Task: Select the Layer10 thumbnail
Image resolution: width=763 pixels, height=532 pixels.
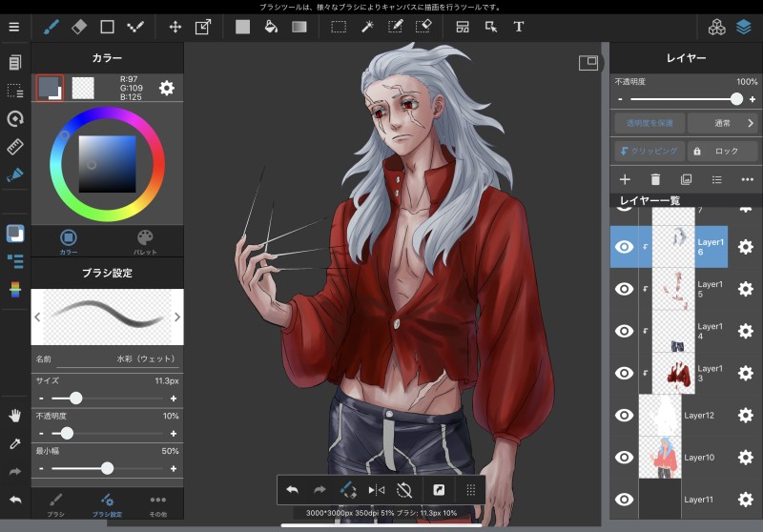Action: [660, 457]
